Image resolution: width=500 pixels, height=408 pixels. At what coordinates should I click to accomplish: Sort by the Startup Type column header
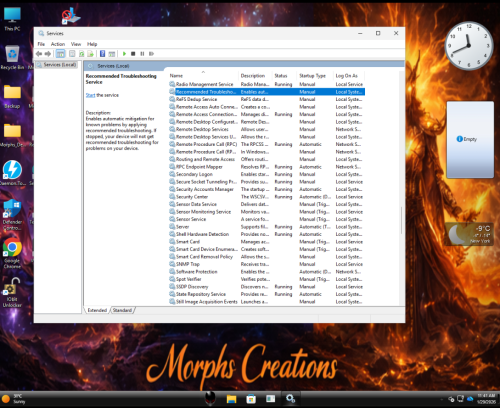click(315, 76)
